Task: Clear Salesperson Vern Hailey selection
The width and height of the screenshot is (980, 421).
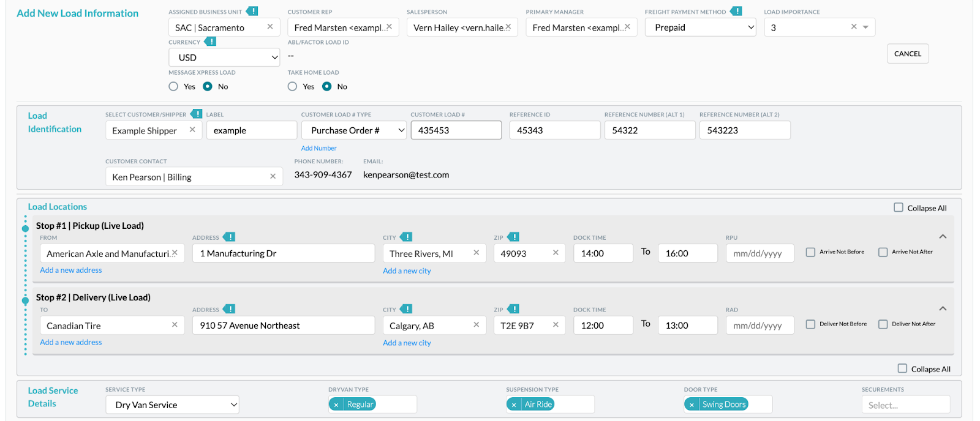Action: [x=508, y=27]
